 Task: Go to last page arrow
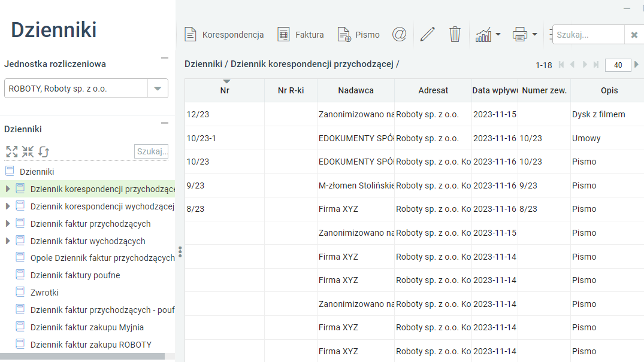[596, 65]
